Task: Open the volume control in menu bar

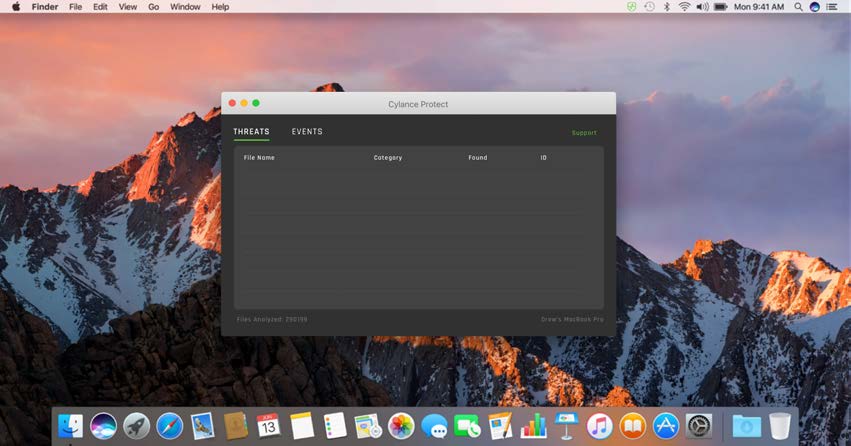Action: (702, 7)
